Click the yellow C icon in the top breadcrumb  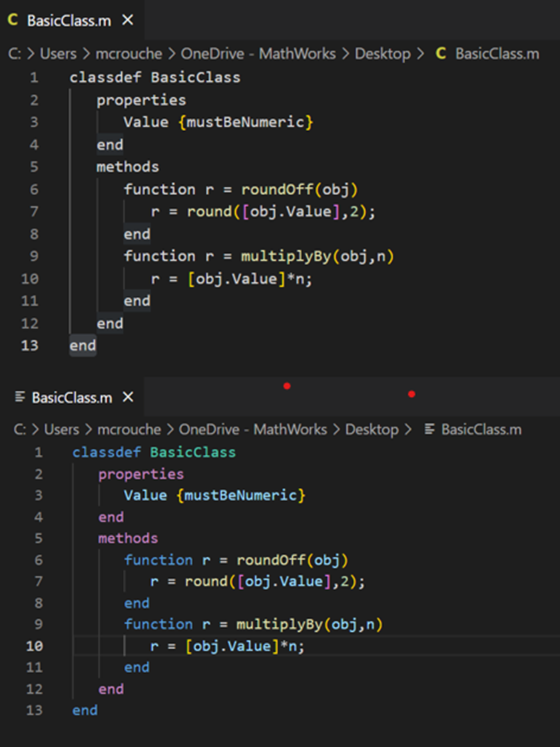441,54
